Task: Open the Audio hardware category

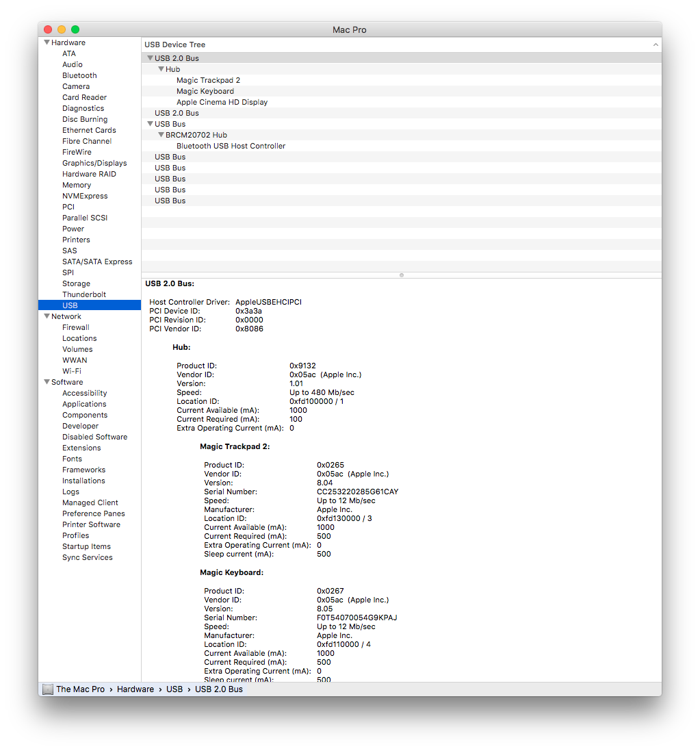Action: pos(73,64)
